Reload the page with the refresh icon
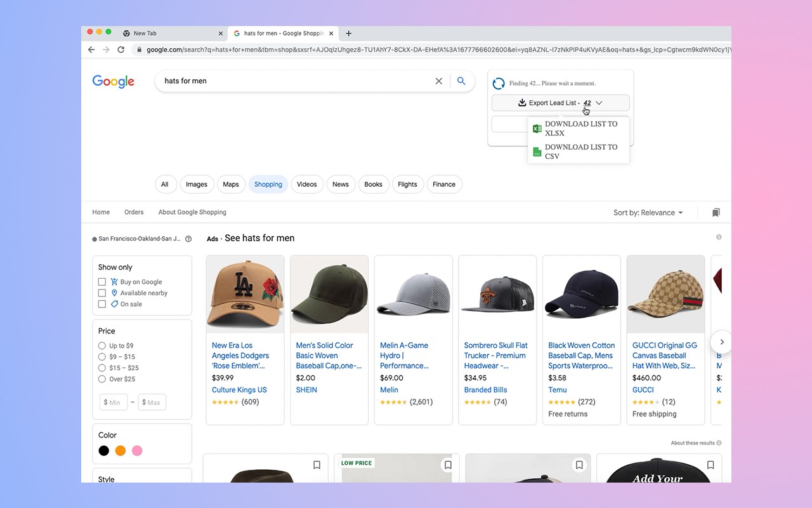This screenshot has width=812, height=508. (121, 50)
